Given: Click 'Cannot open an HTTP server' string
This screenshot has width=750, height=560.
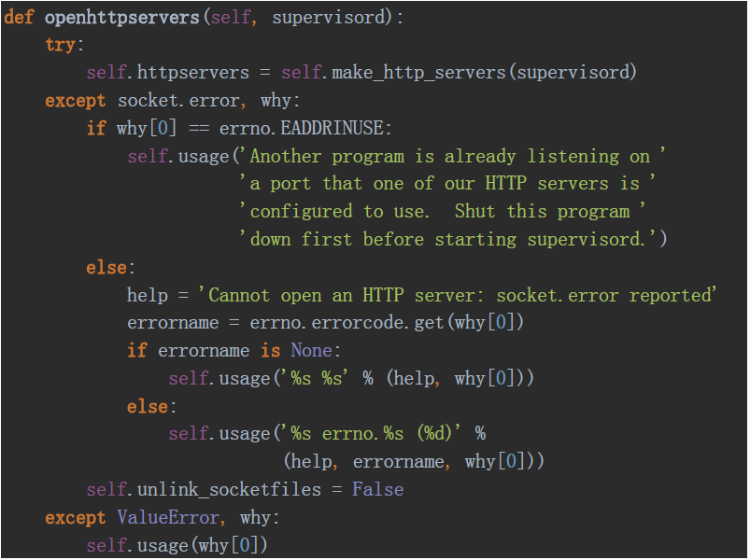Looking at the screenshot, I should pos(457,295).
